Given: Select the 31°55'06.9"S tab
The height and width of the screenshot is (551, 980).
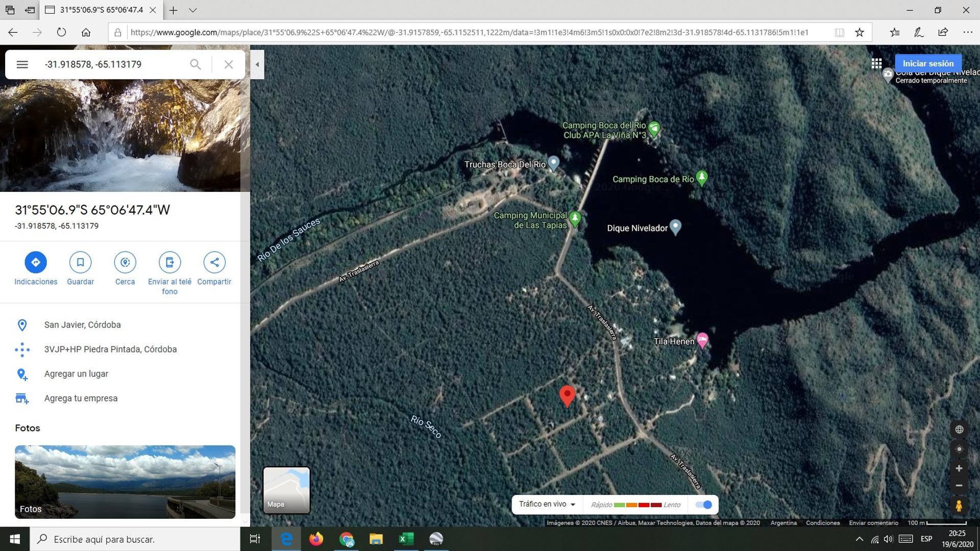Looking at the screenshot, I should click(101, 10).
